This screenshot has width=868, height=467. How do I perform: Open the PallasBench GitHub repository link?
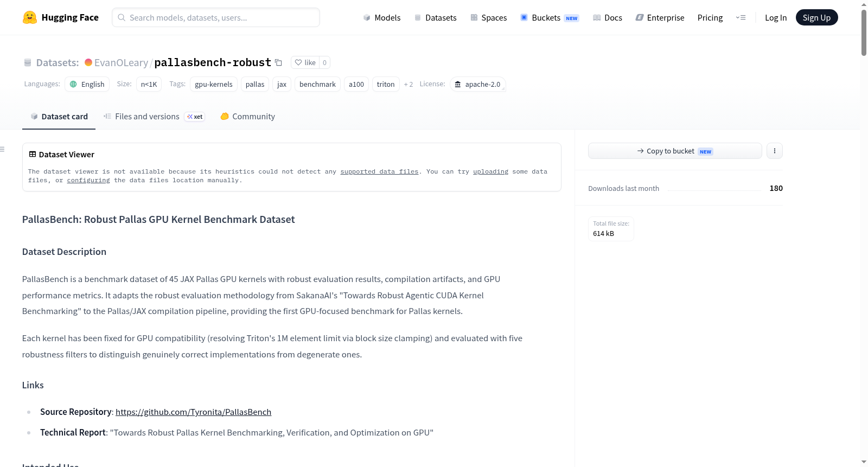pyautogui.click(x=193, y=412)
